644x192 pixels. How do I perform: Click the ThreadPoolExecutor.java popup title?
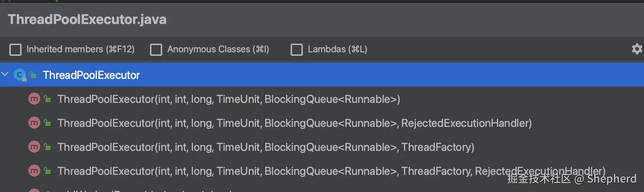[87, 20]
